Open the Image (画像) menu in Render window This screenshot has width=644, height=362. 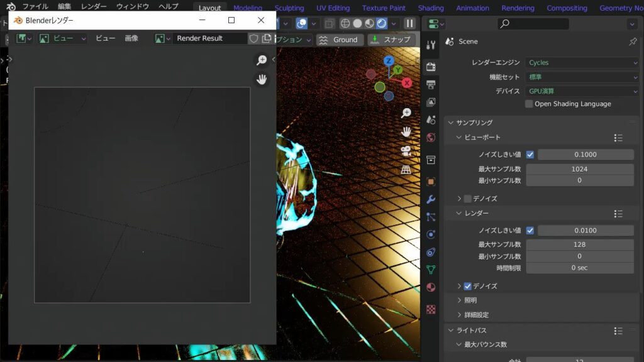coord(131,38)
